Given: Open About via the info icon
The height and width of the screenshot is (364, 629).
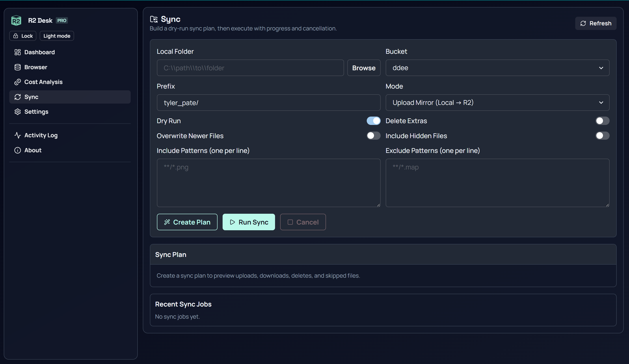Looking at the screenshot, I should [x=17, y=150].
